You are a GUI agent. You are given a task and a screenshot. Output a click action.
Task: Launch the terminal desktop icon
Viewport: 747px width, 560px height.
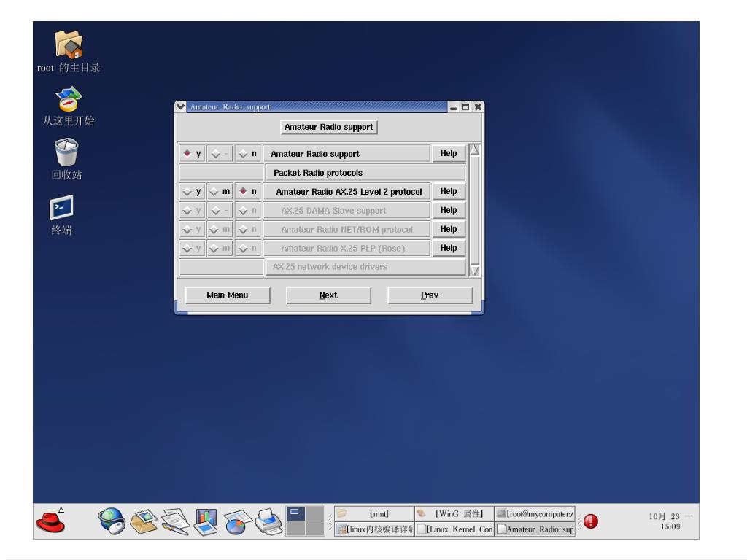[x=61, y=215]
